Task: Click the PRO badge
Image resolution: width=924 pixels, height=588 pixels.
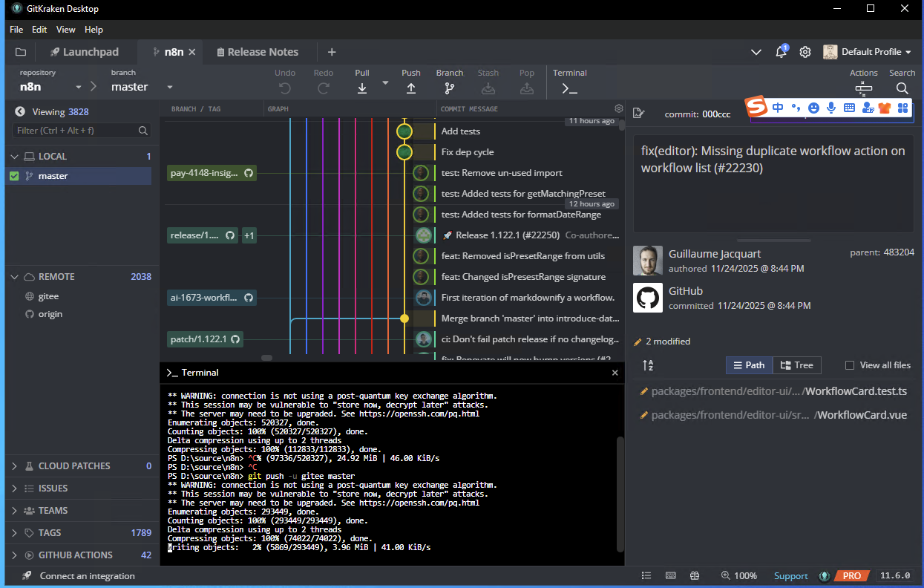Action: (851, 575)
